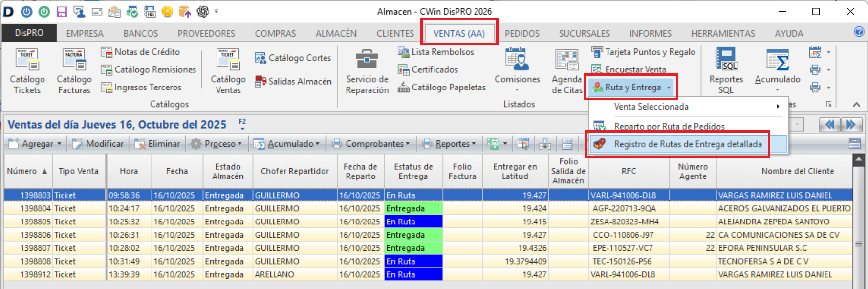
Task: Open Catálogo Cortes
Action: click(x=293, y=58)
